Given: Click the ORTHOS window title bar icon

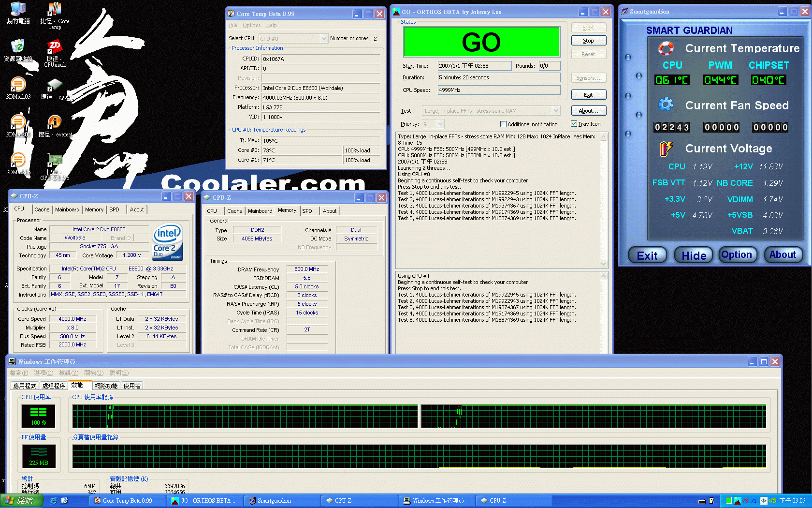Looking at the screenshot, I should pyautogui.click(x=396, y=12).
